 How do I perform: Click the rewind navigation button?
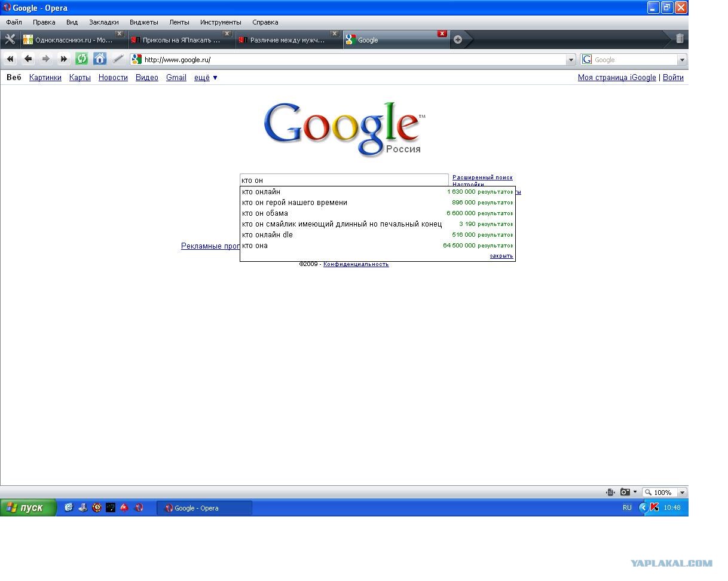pos(10,59)
